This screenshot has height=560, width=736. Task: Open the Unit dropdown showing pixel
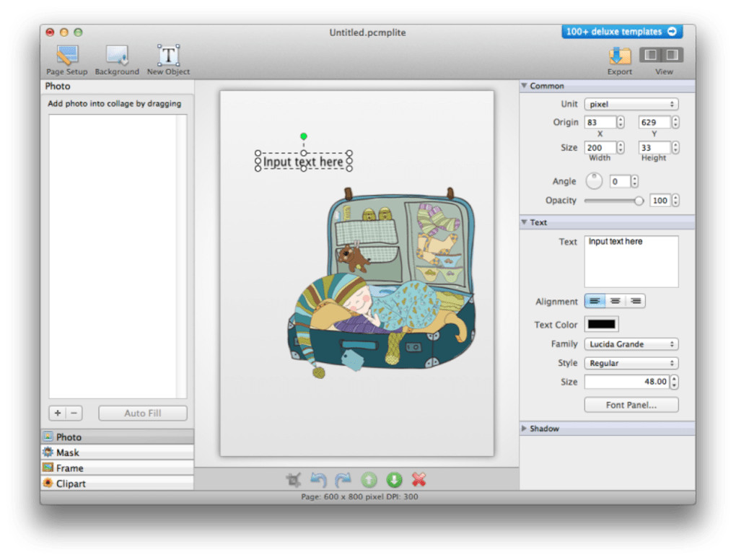click(x=631, y=105)
